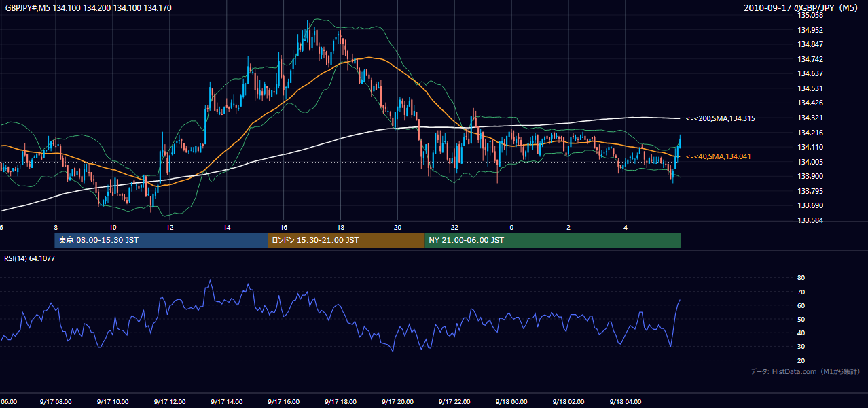Image resolution: width=868 pixels, height=408 pixels.
Task: Click price level 133.795 on the axis
Action: (810, 191)
